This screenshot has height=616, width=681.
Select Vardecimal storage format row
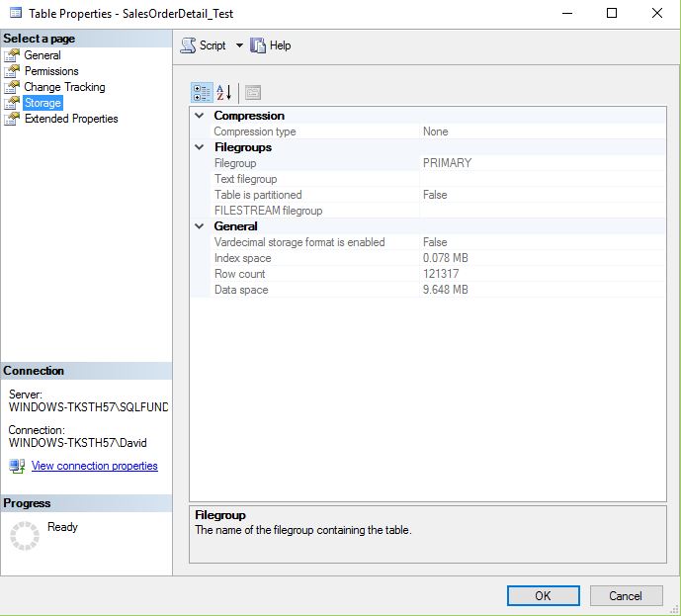[x=438, y=242]
